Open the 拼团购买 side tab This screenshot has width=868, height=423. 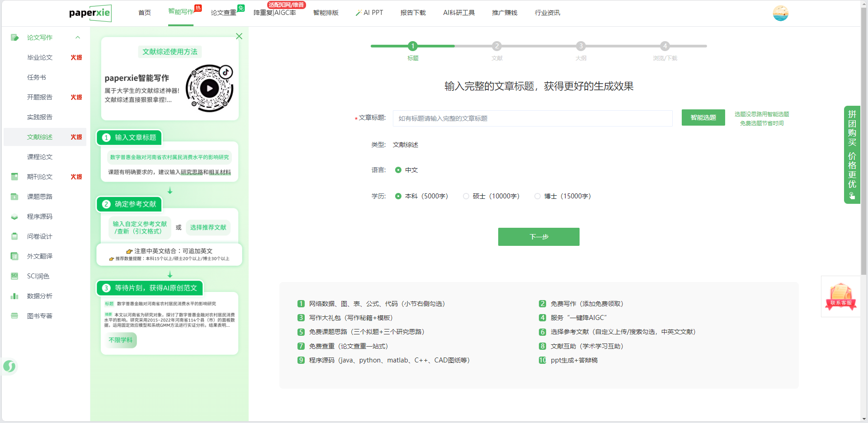pyautogui.click(x=852, y=155)
